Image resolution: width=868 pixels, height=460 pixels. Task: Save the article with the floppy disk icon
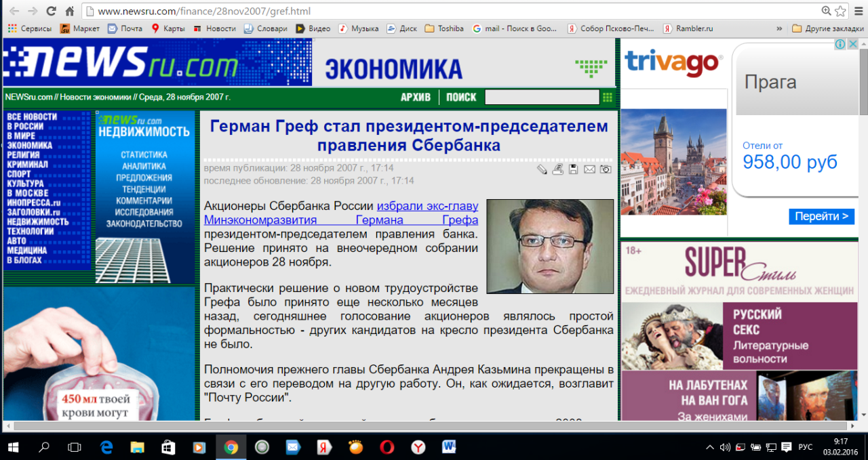[573, 169]
